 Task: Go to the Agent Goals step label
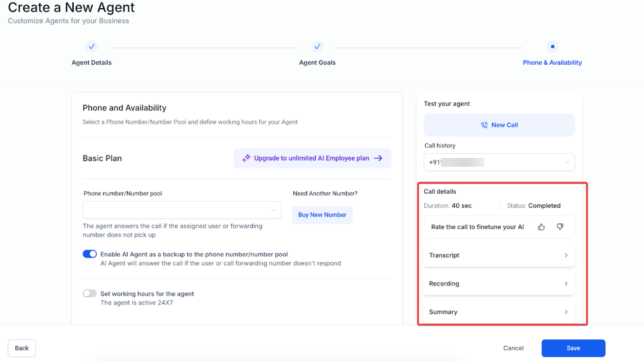tap(317, 63)
